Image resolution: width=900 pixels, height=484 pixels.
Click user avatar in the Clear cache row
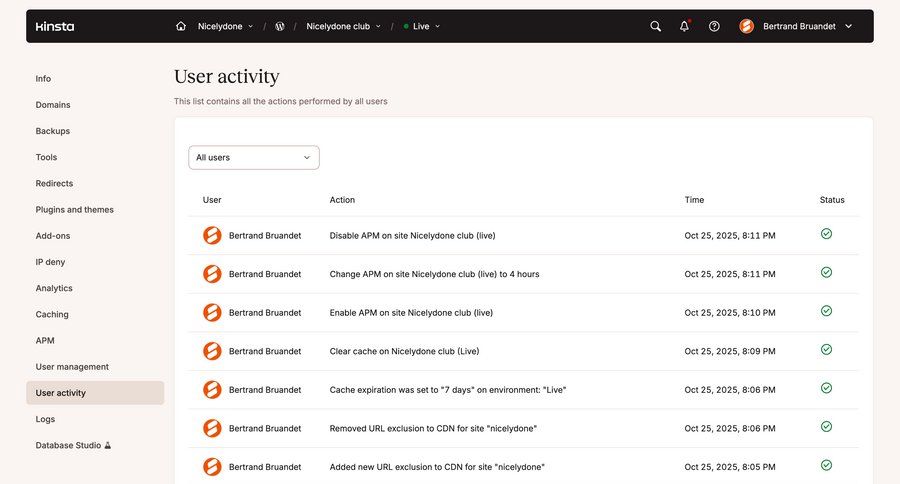(x=212, y=351)
